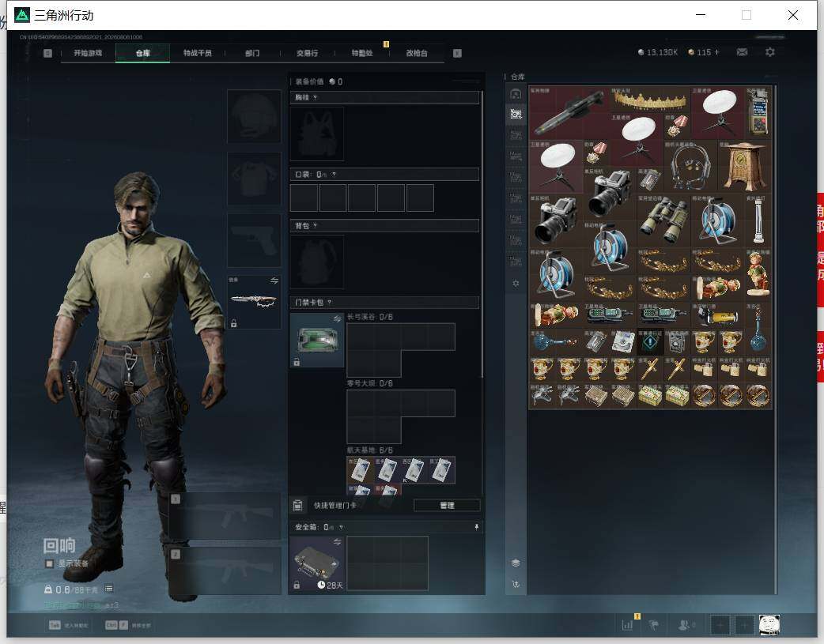Screen dimensions: 824x644
Task: Select the blue intel icon item
Action: (x=650, y=341)
